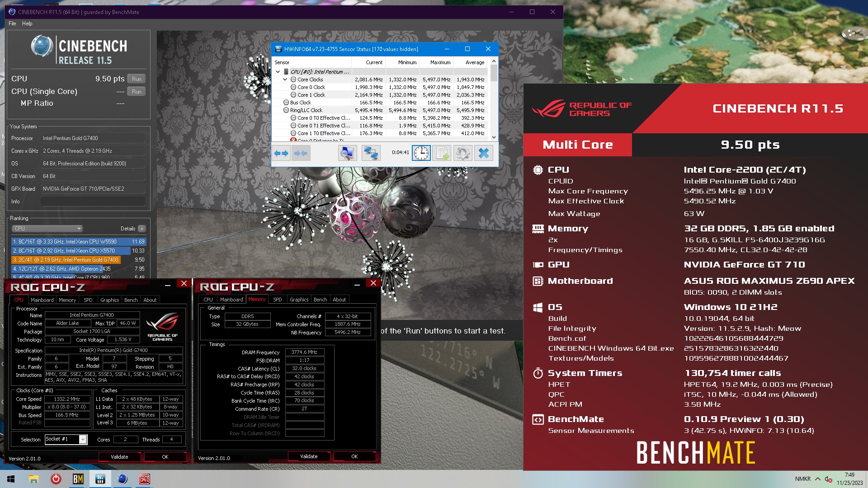Click Maximum column header in HWiNFO

click(436, 62)
